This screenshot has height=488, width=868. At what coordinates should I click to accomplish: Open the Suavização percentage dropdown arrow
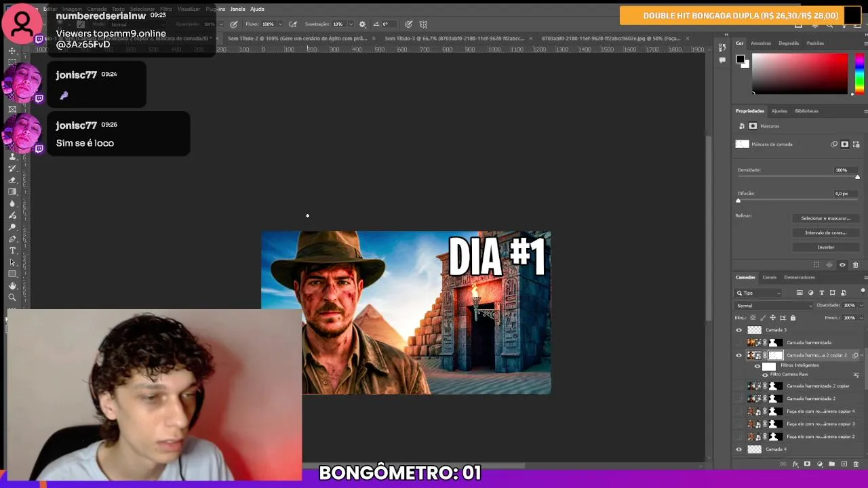(351, 24)
